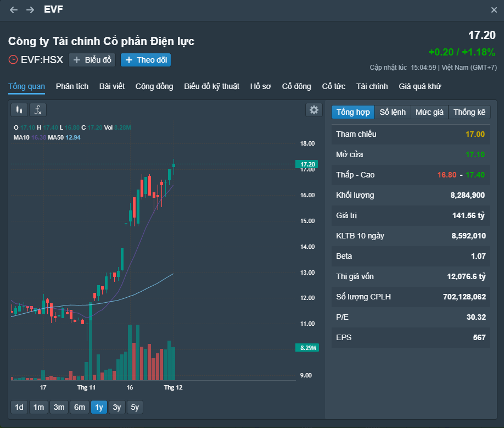Set chart range to 1y
504x428 pixels.
[99, 407]
